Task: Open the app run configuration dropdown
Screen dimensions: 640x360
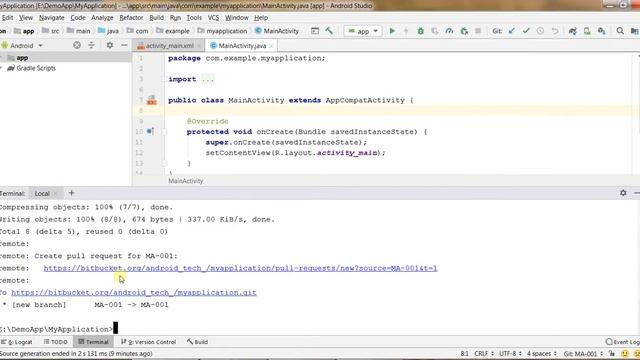Action: (x=363, y=31)
